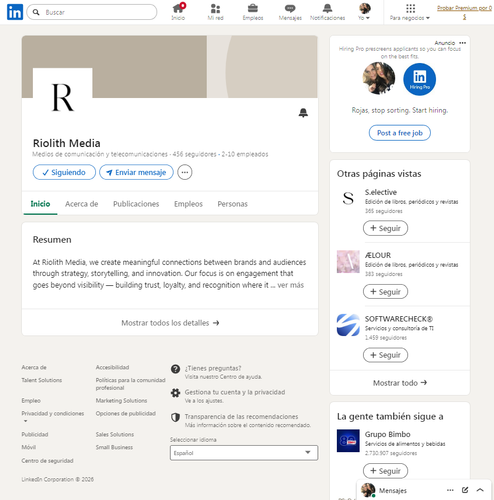Screen dimensions: 494x500
Task: Open the Yo profile menu
Action: pos(364,12)
